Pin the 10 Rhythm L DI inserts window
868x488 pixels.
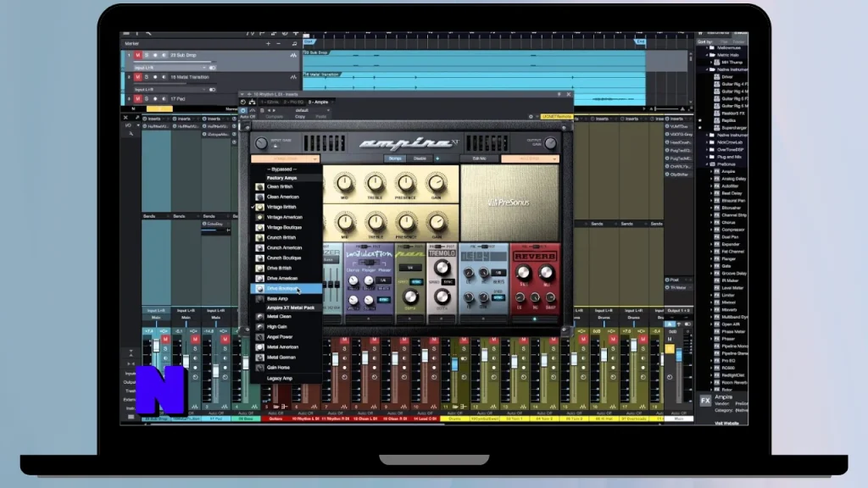[559, 95]
